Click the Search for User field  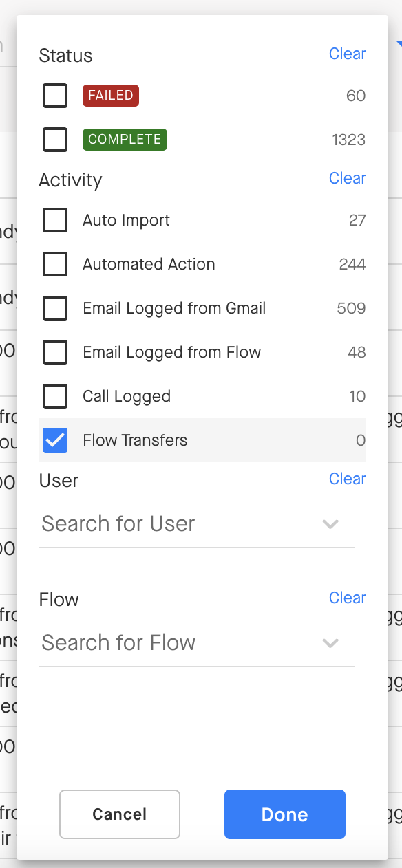(x=197, y=524)
